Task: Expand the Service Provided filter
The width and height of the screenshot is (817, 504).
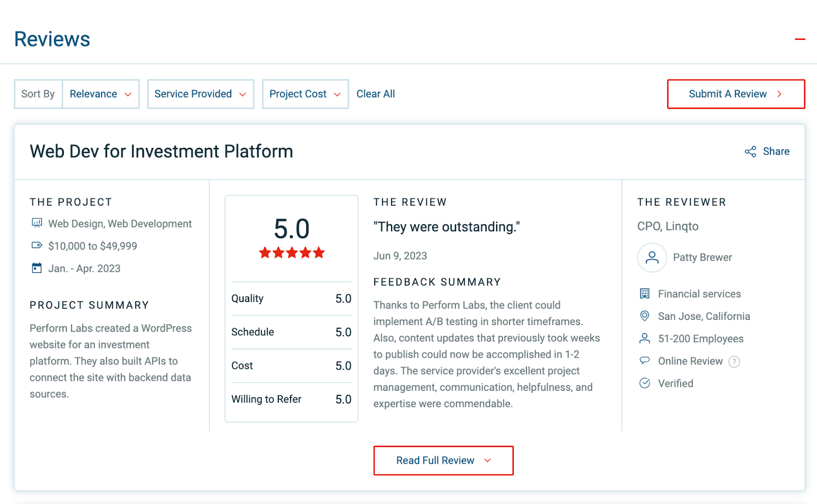Action: 201,94
